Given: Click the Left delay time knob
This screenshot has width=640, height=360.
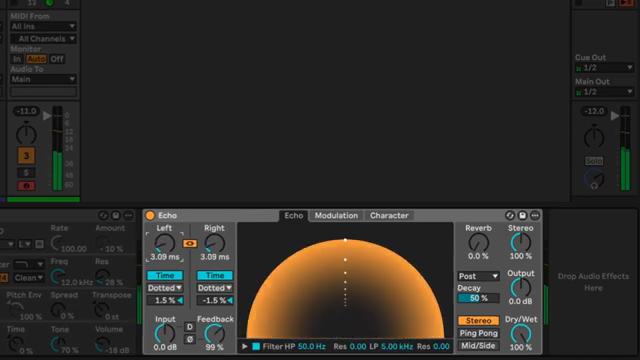Looking at the screenshot, I should point(164,244).
